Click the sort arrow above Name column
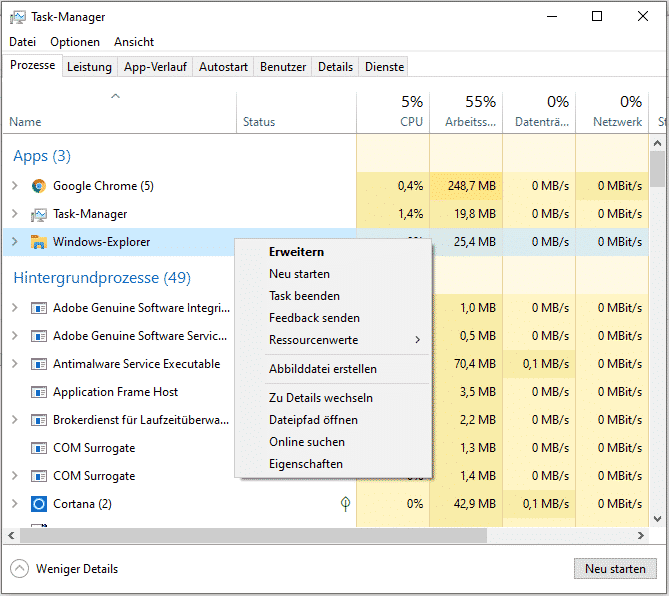The width and height of the screenshot is (669, 596). [115, 96]
